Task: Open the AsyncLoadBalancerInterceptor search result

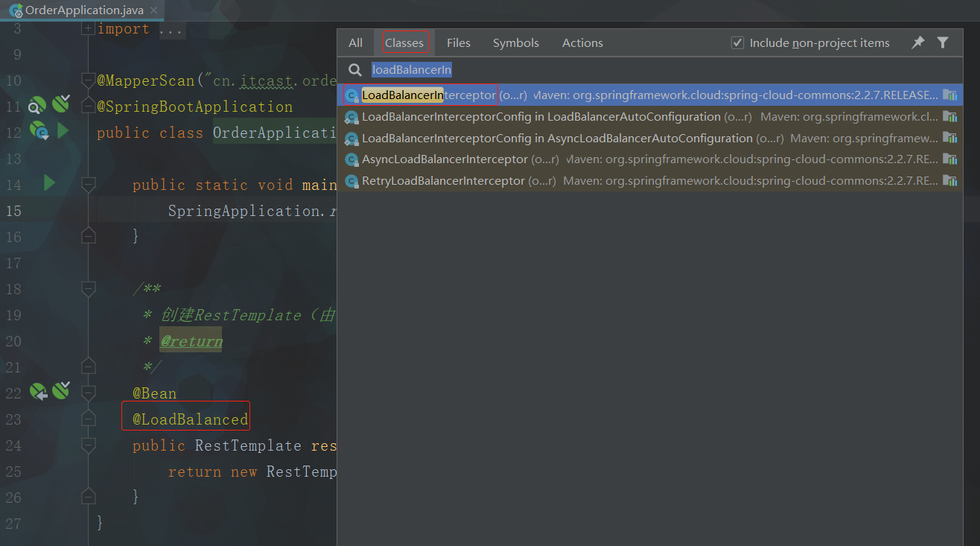Action: coord(649,159)
